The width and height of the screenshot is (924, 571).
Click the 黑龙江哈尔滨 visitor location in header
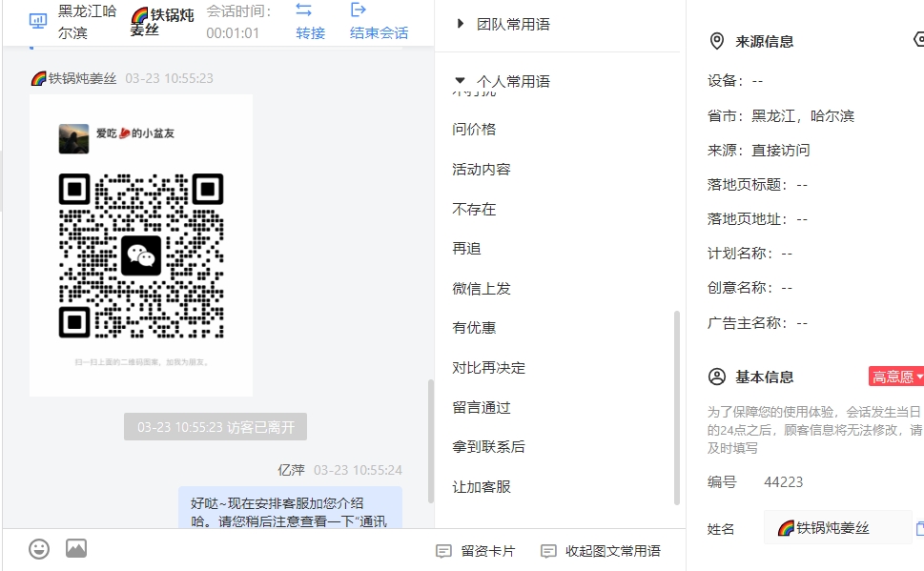(87, 22)
